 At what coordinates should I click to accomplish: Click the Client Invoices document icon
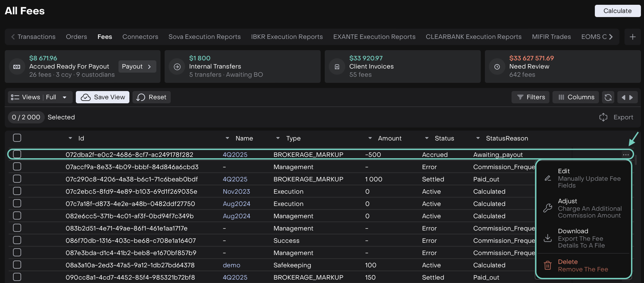click(x=337, y=67)
